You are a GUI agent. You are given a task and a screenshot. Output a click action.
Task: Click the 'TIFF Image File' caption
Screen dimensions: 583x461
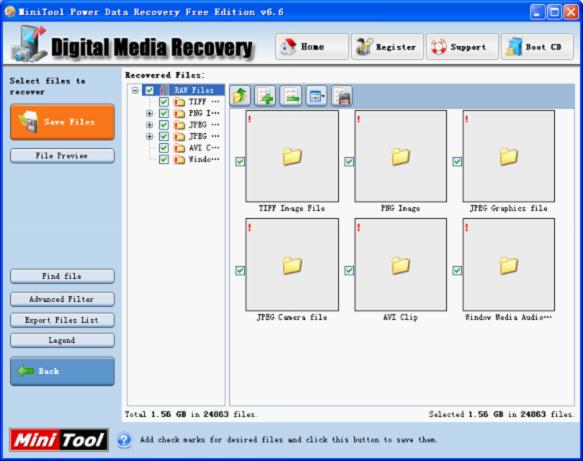292,208
